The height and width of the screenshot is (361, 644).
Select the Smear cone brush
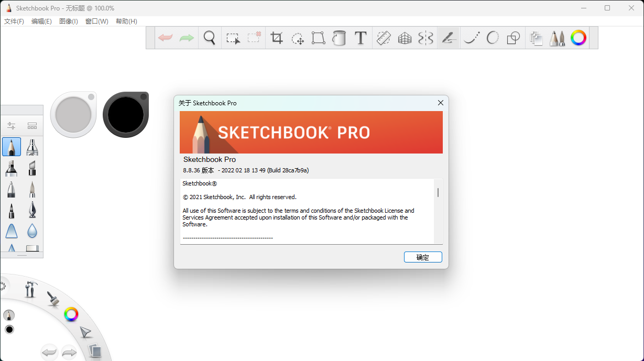pyautogui.click(x=12, y=231)
